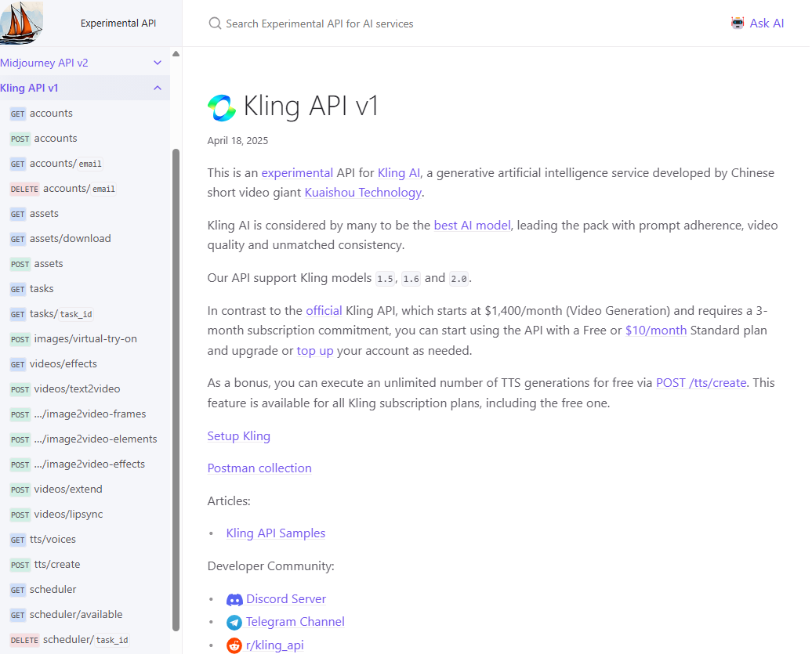
Task: Click the sidebar scroll-up arrow
Action: tap(176, 54)
